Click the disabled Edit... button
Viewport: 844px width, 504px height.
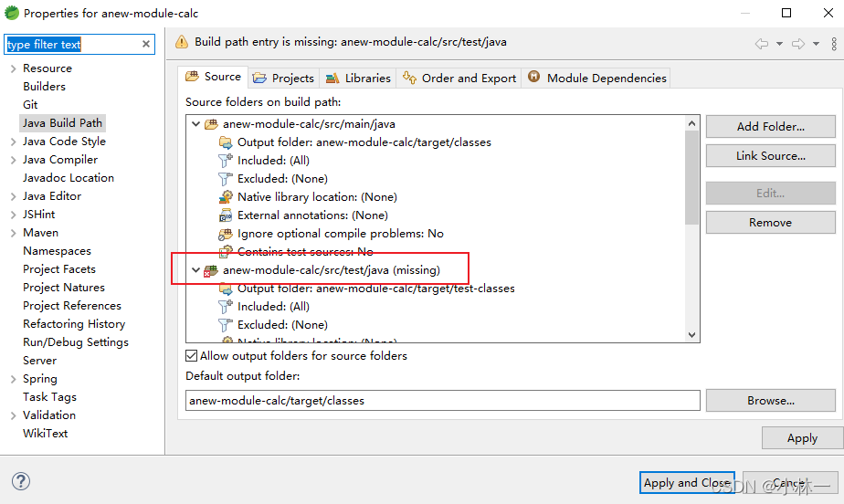[x=770, y=193]
